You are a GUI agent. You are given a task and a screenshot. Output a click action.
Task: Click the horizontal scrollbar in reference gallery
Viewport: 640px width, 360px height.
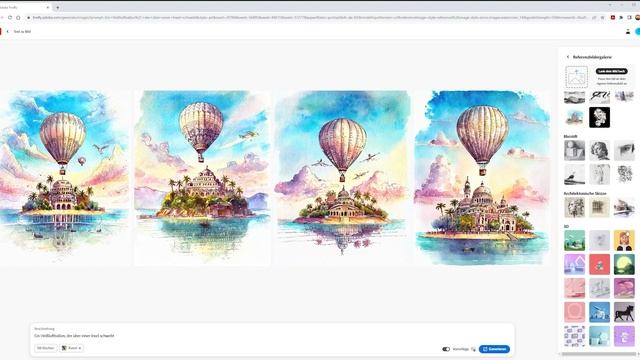(599, 354)
